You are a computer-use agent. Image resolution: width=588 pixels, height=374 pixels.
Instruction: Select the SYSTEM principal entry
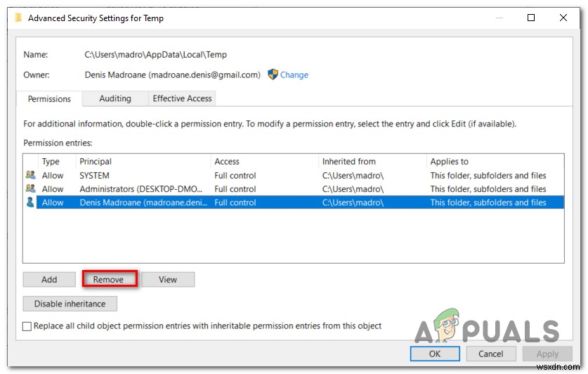tap(293, 175)
